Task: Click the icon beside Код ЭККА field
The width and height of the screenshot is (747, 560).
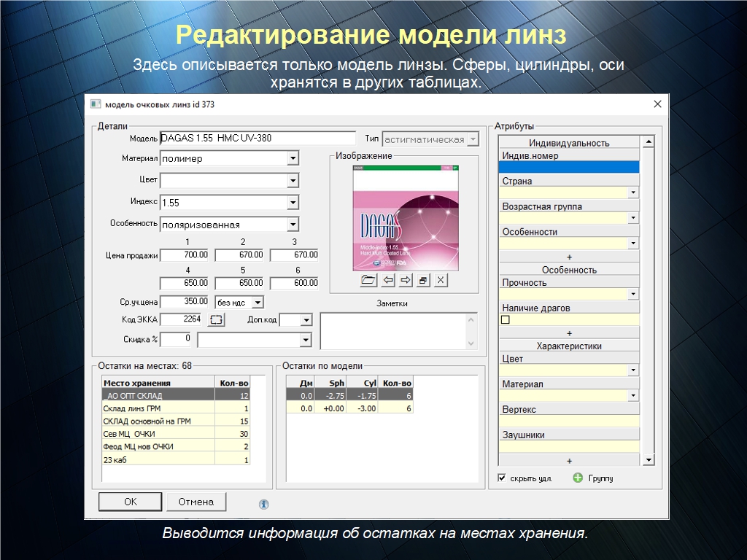Action: [217, 319]
